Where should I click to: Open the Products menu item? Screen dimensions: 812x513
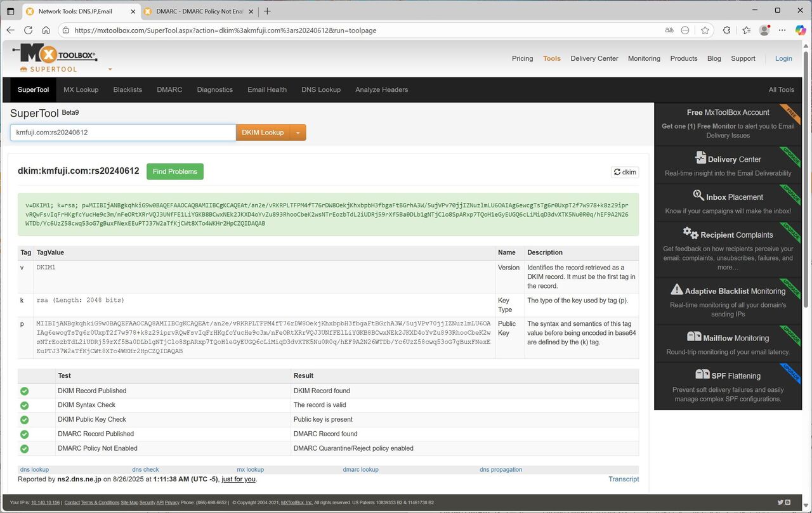[x=684, y=58]
